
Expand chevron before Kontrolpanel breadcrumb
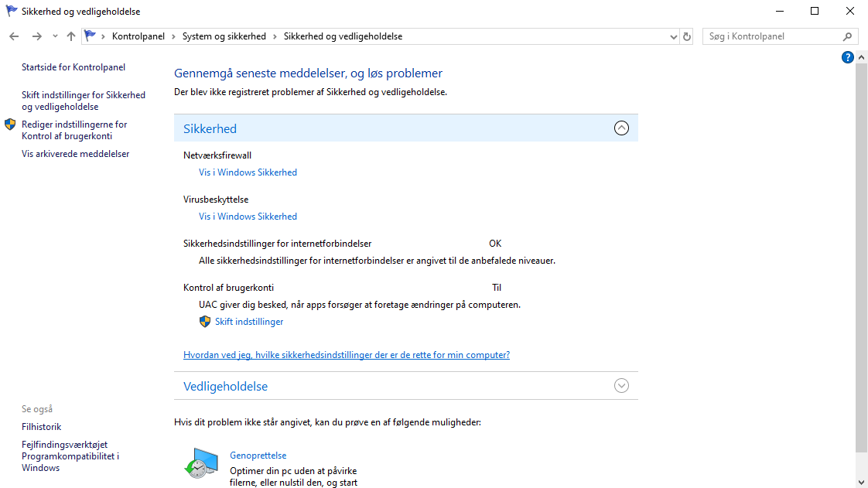(103, 36)
